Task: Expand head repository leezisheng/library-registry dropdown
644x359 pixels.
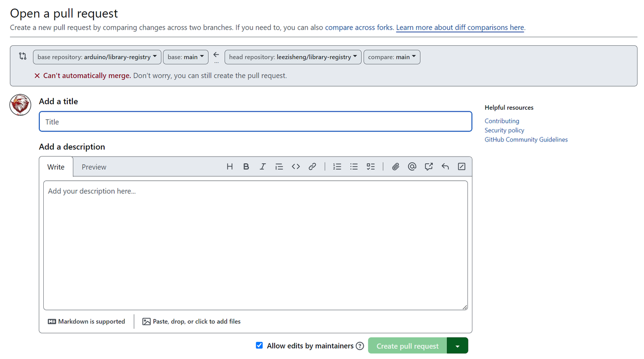Action: 293,57
